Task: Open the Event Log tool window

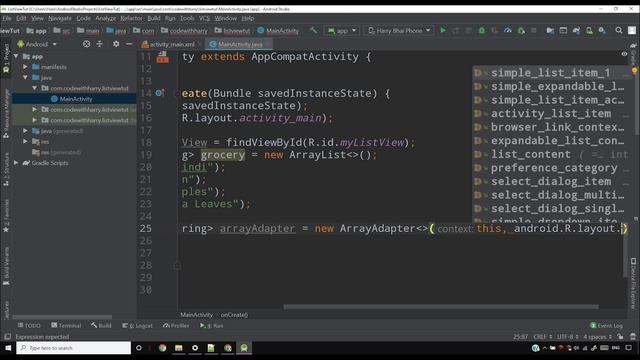Action: point(607,325)
